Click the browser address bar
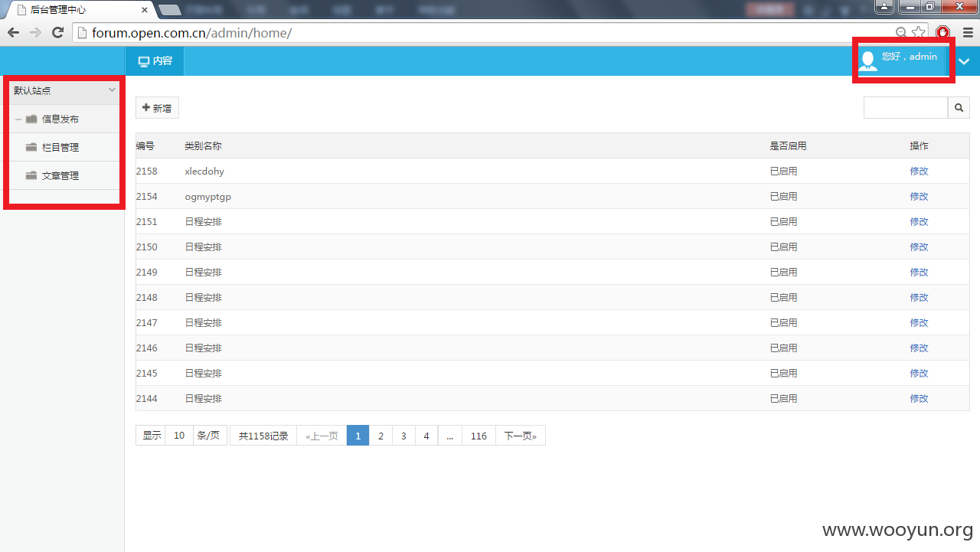Screen dimensions: 980x552 point(490,33)
